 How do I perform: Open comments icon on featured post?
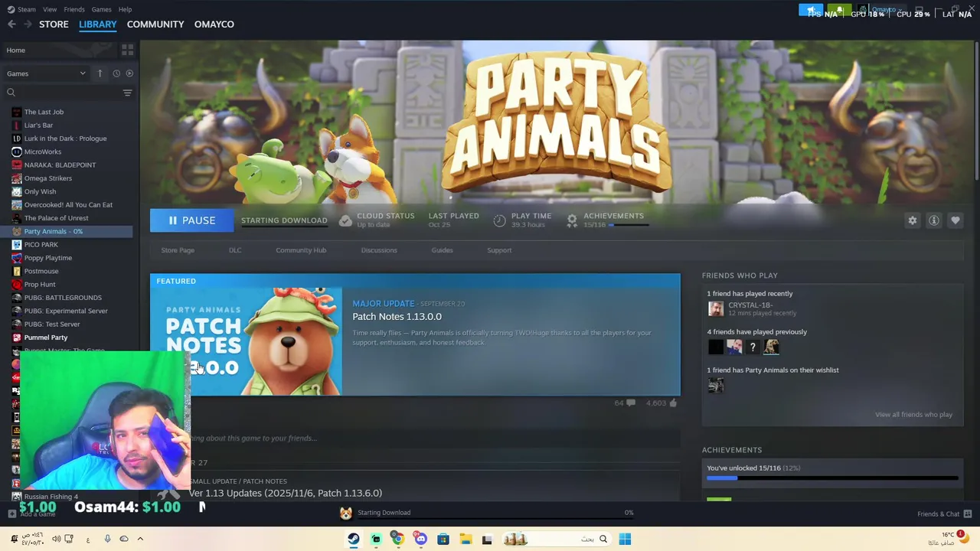[x=630, y=403]
